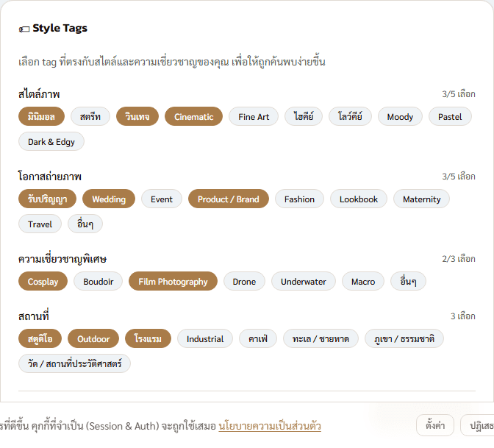Pick the วัด / สถานที่ประวัติศาสตร์ tag
The width and height of the screenshot is (494, 448).
click(x=74, y=363)
